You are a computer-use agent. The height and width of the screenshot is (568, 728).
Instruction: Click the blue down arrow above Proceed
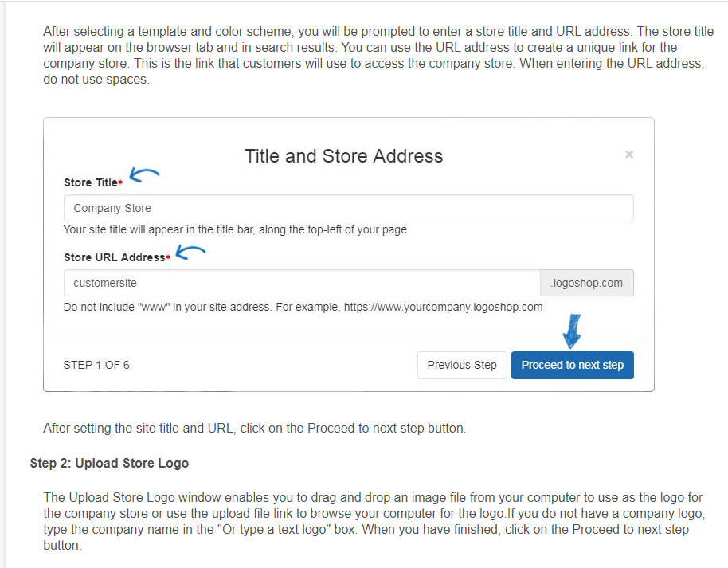[572, 331]
